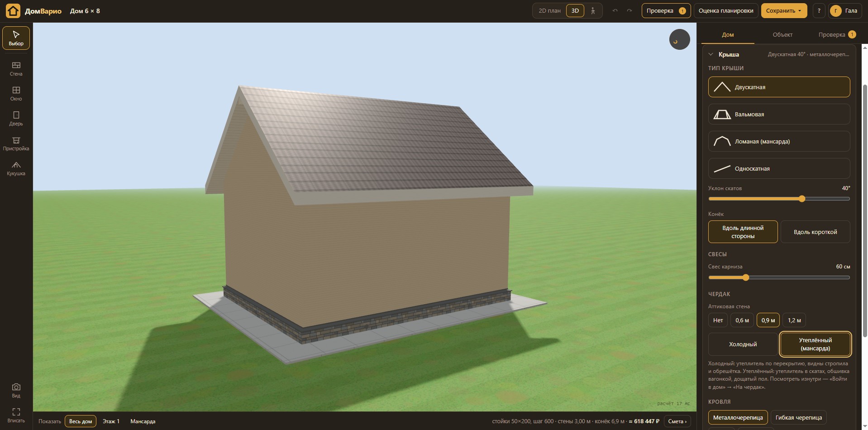Show Мансарда level only
The image size is (868, 430).
click(143, 421)
